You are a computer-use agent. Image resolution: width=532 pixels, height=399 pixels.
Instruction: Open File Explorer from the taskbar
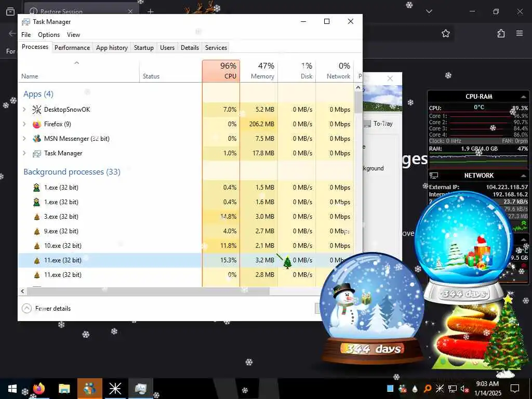pyautogui.click(x=64, y=389)
